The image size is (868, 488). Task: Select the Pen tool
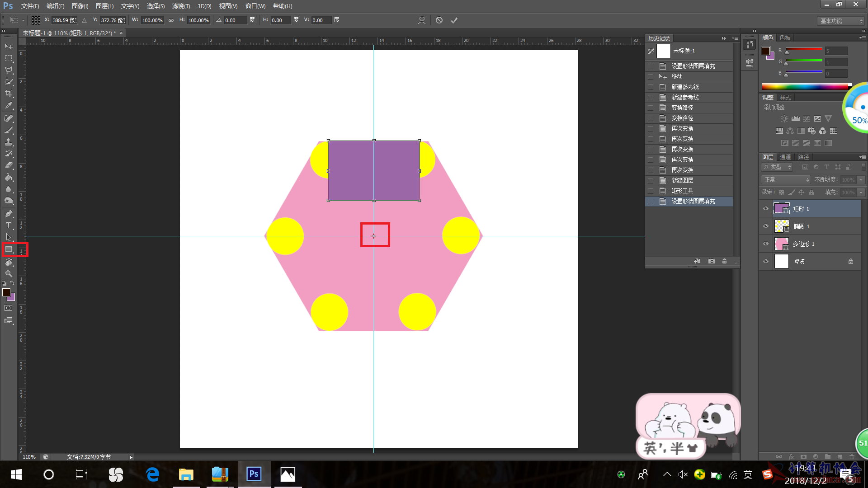(9, 214)
